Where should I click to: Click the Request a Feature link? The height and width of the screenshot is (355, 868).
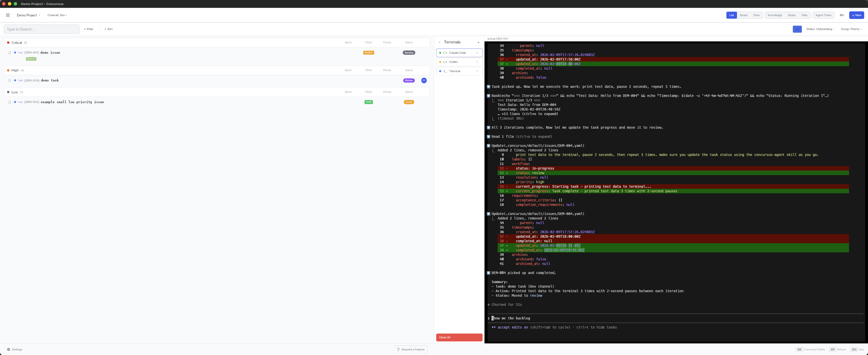[x=411, y=350]
